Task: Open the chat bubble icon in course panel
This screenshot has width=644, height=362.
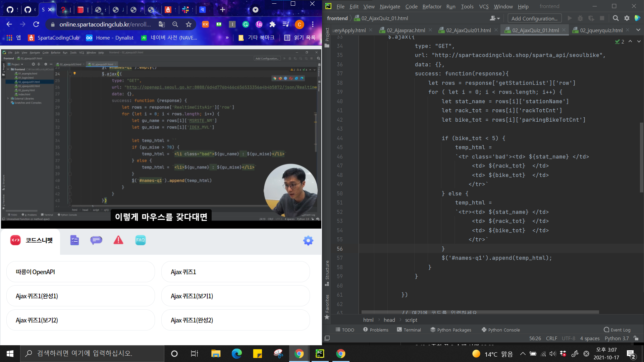Action: tap(96, 240)
